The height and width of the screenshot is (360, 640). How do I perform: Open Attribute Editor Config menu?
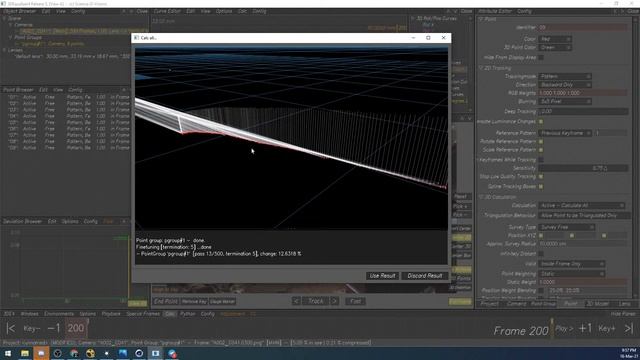click(524, 11)
